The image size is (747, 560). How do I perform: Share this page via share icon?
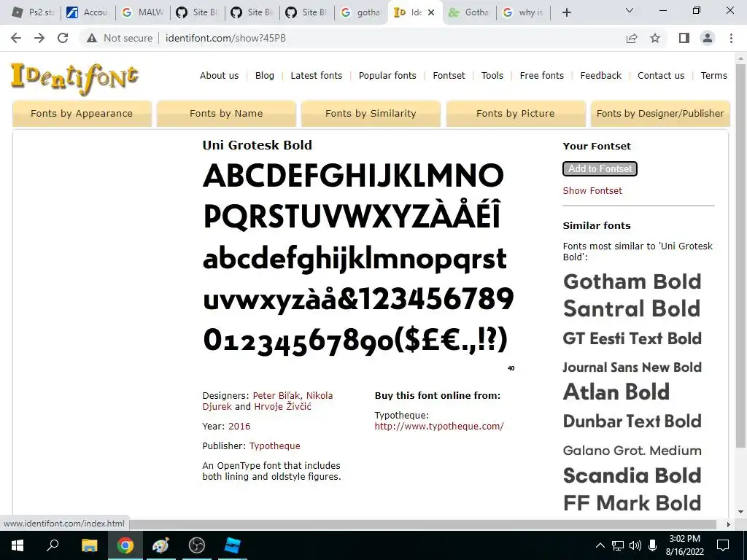[x=632, y=38]
